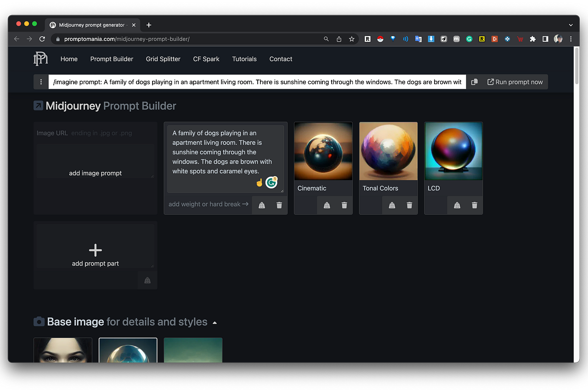Delete the Tonal Colors card
This screenshot has height=392, width=588.
410,205
